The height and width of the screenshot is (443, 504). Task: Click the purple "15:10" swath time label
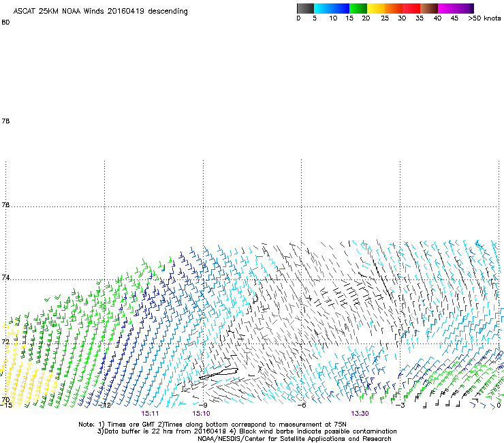201,414
